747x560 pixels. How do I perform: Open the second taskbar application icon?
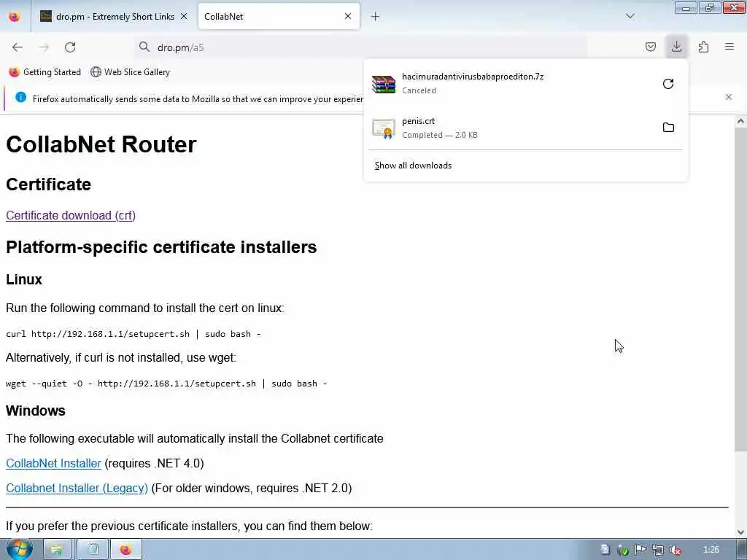(x=93, y=550)
